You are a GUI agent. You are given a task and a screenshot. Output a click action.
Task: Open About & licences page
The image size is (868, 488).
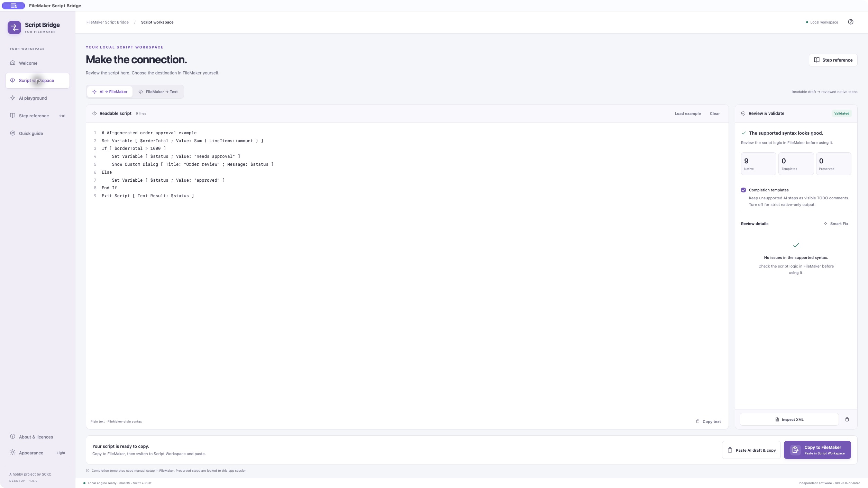click(37, 437)
